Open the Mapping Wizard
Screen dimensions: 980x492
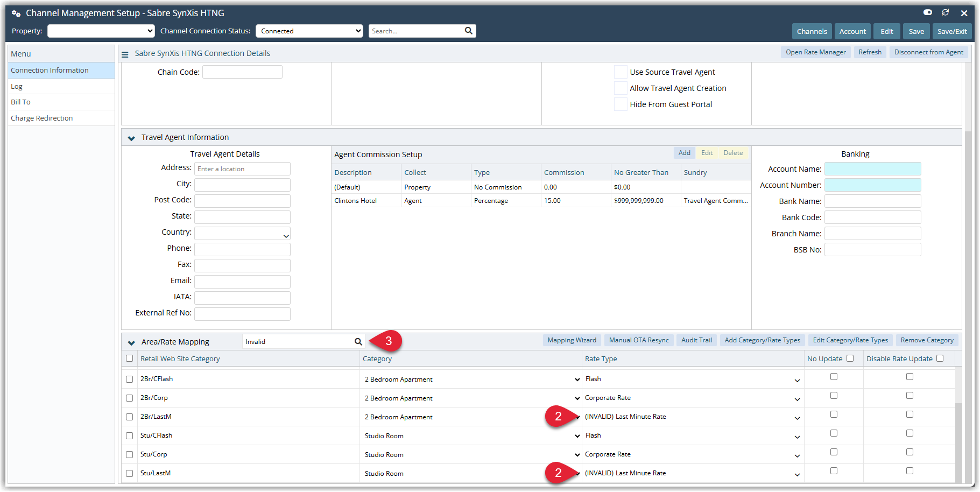(x=572, y=340)
